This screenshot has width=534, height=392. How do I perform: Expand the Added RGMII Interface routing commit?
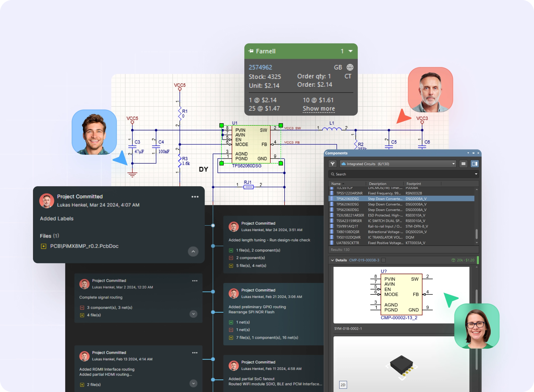(193, 383)
